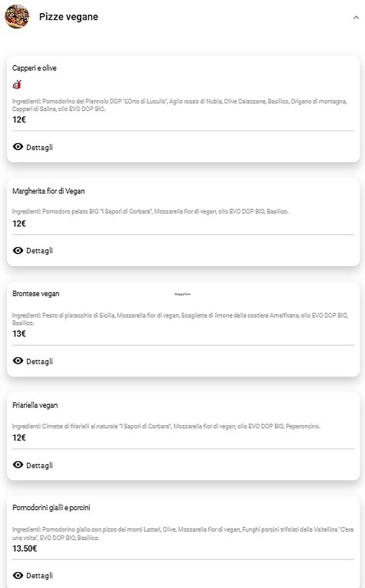This screenshot has height=588, width=365.
Task: Click the eye icon for Margherita fior di Vegan
Action: [18, 250]
